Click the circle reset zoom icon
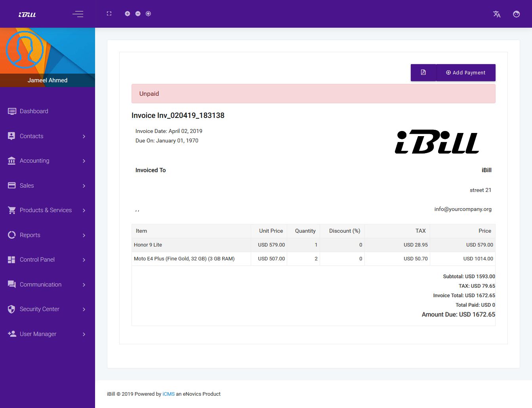 click(x=148, y=13)
